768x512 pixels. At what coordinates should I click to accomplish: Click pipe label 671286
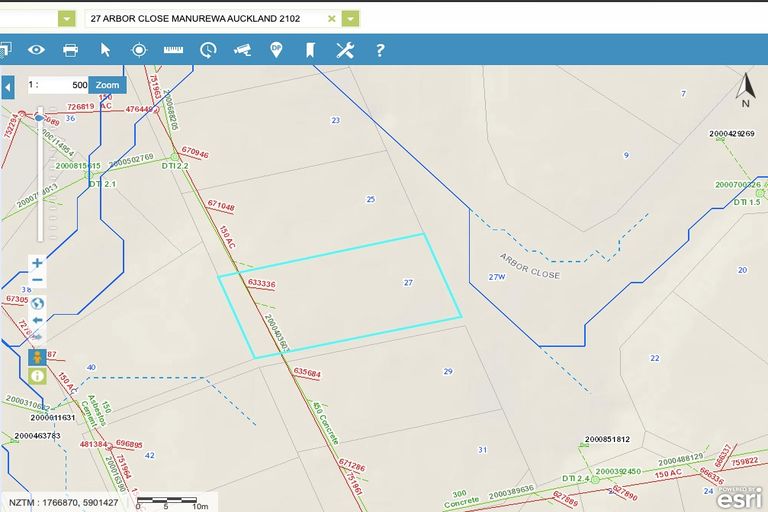click(x=352, y=464)
